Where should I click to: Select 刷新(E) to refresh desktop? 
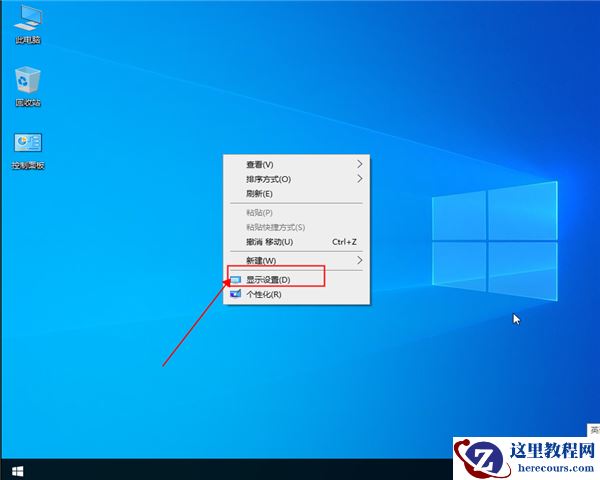click(x=297, y=193)
